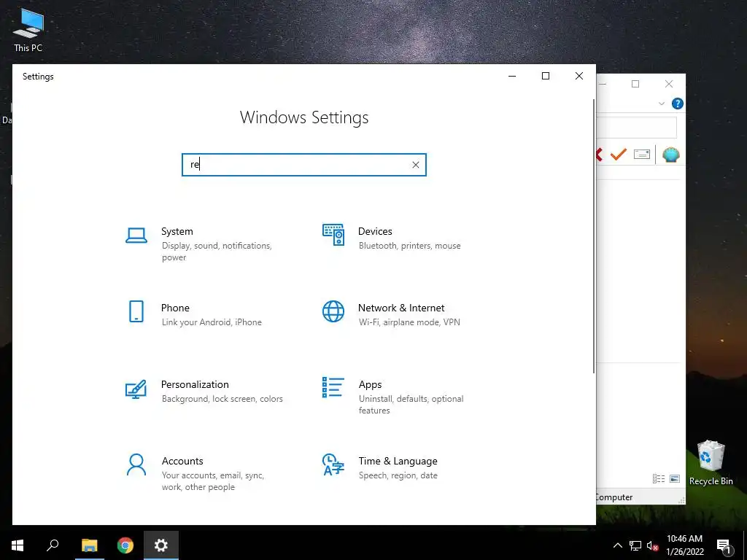
Task: Open the Time & Language icon
Action: [333, 464]
